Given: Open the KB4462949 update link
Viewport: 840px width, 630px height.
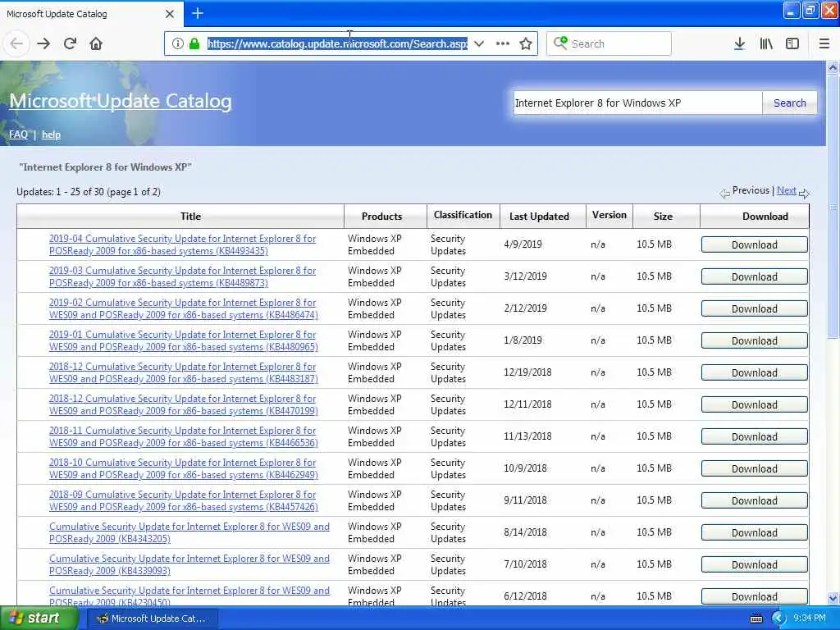Looking at the screenshot, I should pos(183,468).
